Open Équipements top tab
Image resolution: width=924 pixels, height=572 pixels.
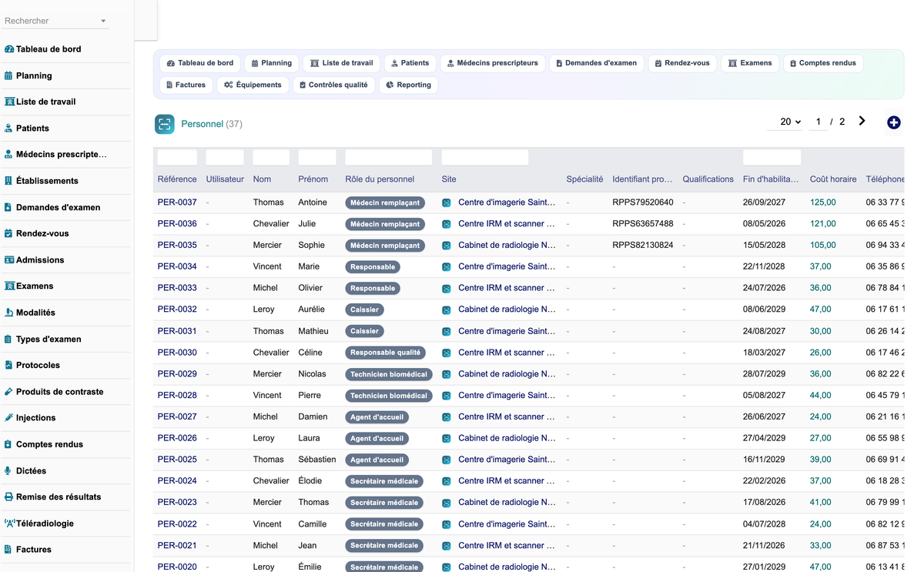(x=253, y=85)
